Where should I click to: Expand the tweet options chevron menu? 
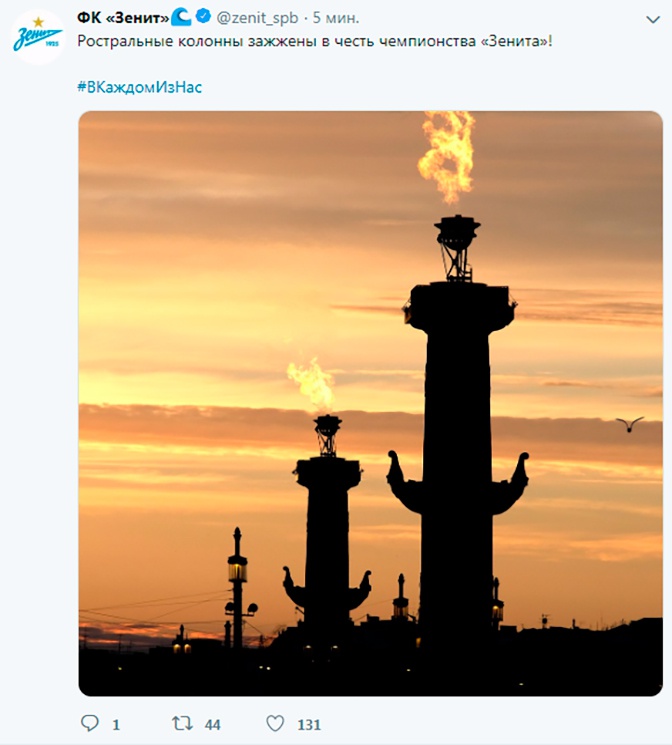pos(653,19)
